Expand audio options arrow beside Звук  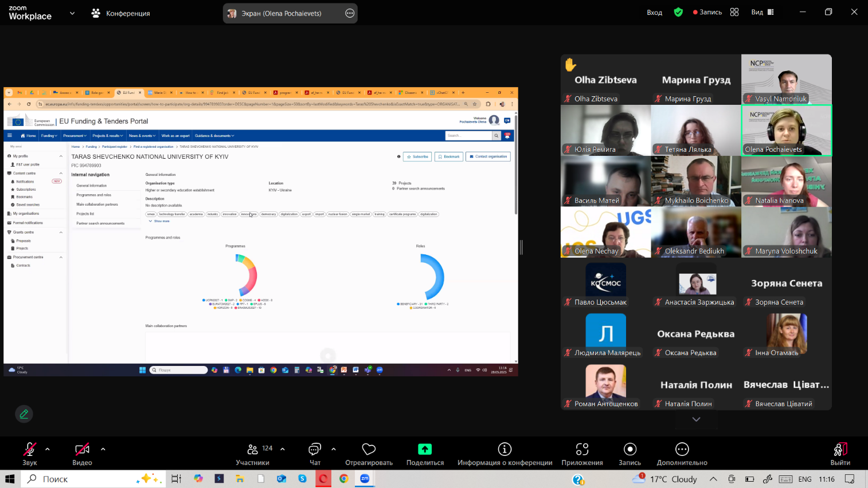(48, 449)
